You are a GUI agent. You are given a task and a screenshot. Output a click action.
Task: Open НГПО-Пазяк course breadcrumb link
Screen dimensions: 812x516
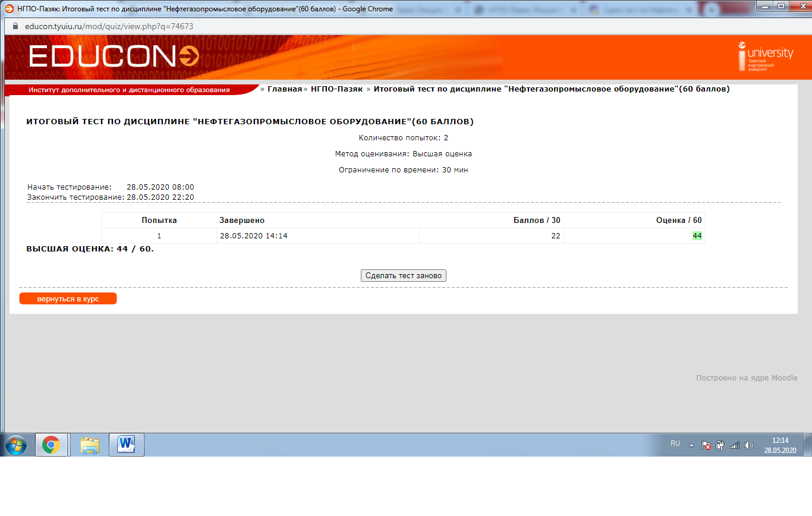(x=336, y=89)
